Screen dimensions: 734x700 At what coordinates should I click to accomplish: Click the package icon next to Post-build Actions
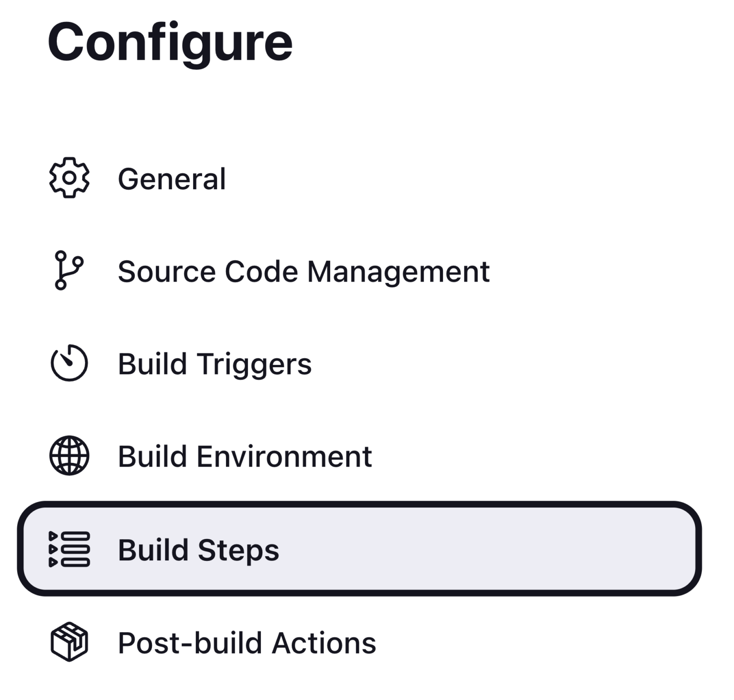[x=68, y=643]
